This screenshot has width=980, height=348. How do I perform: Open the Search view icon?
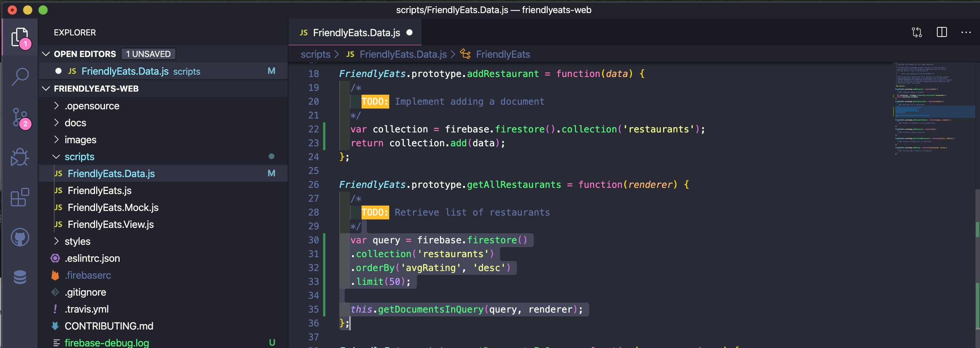click(20, 77)
